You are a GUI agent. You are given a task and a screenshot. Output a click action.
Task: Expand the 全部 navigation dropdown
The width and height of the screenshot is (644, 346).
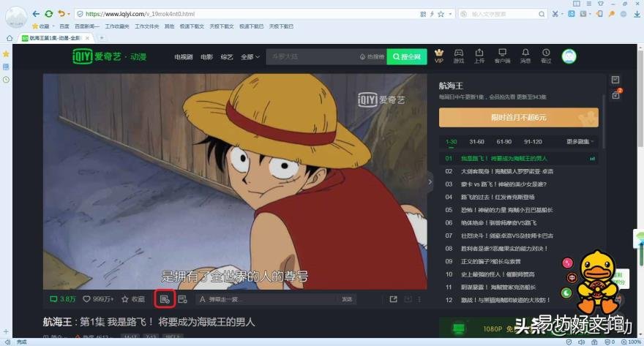pyautogui.click(x=250, y=57)
